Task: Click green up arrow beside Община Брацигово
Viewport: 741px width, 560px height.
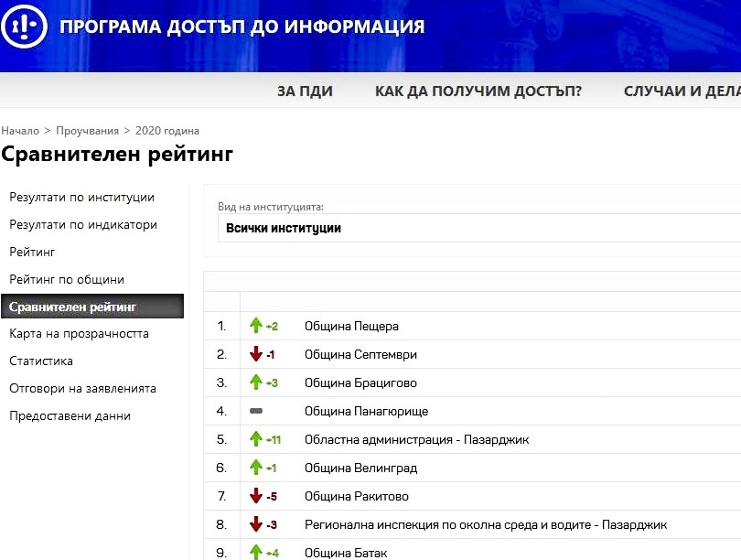Action: [255, 382]
